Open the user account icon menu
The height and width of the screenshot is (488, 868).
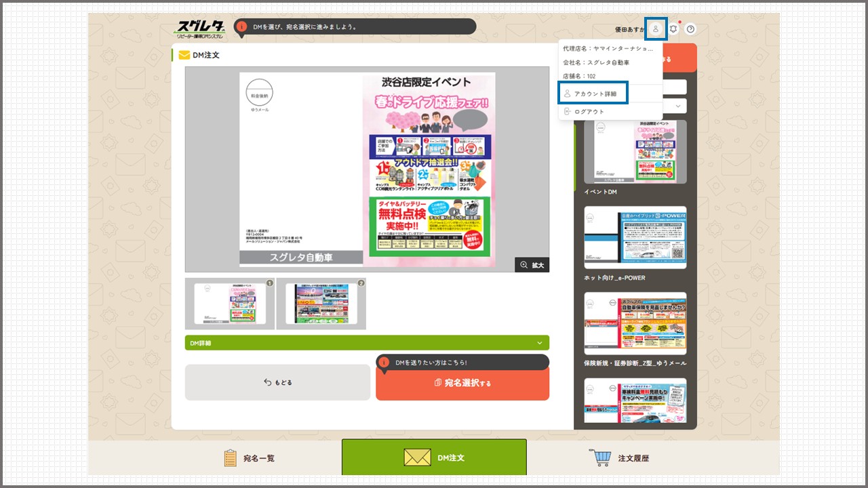[x=656, y=29]
